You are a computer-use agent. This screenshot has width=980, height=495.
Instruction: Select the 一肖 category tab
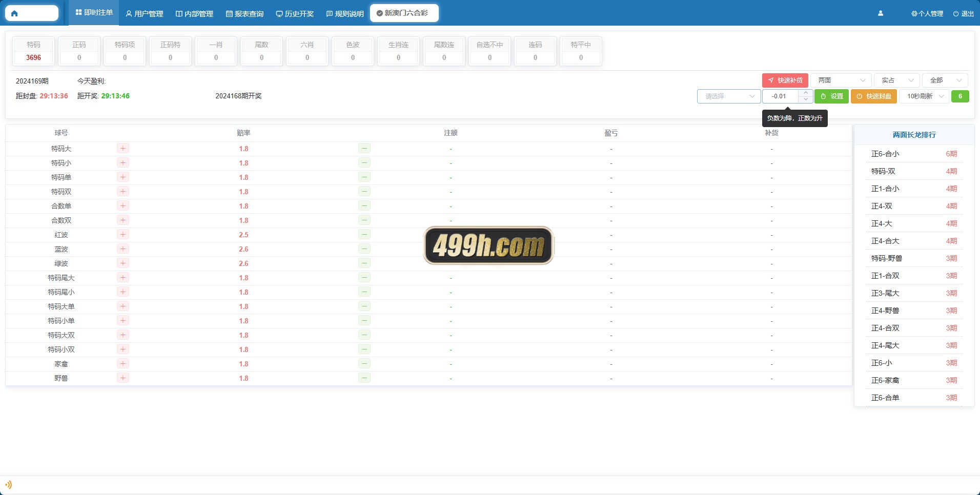tap(216, 51)
